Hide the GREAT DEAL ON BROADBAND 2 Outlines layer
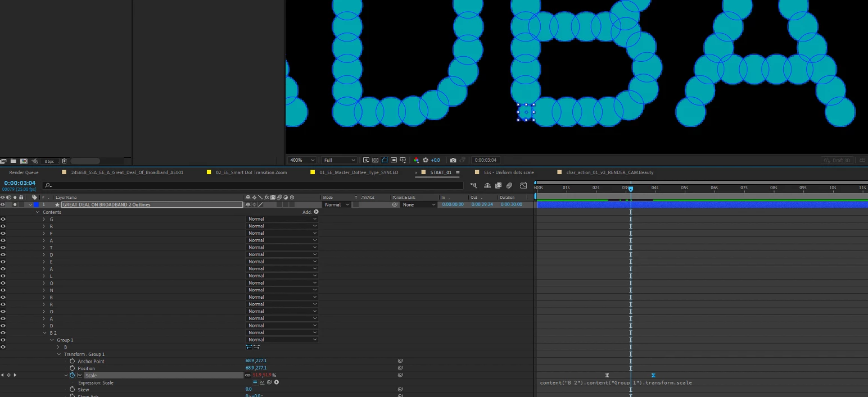This screenshot has height=397, width=868. point(3,204)
